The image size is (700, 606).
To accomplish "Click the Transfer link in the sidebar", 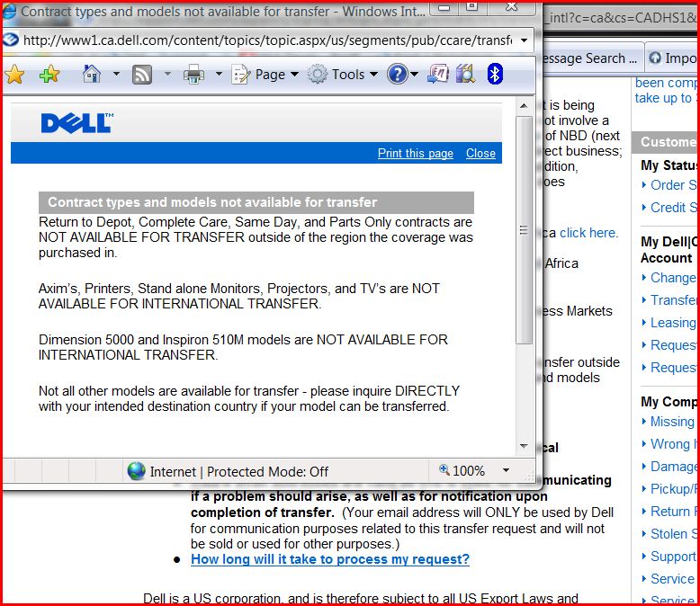I will point(673,300).
